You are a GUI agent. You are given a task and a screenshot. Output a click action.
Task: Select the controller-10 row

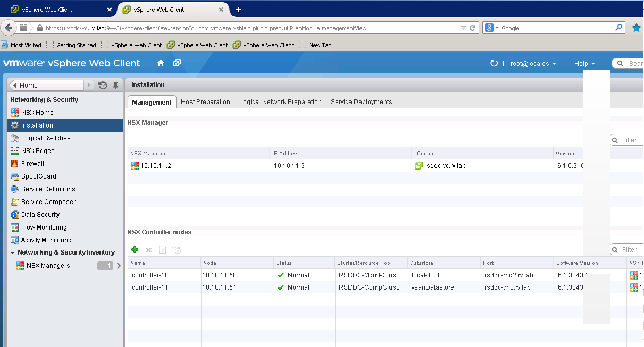point(150,275)
